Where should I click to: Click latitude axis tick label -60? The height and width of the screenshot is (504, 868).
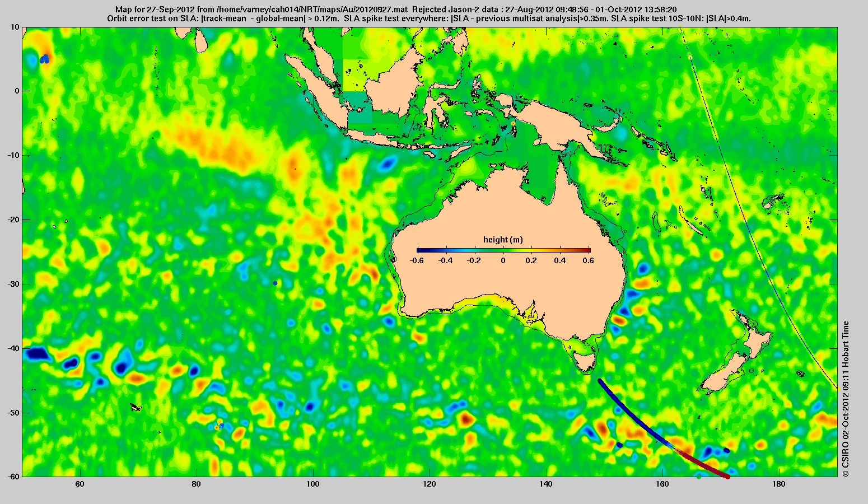13,477
